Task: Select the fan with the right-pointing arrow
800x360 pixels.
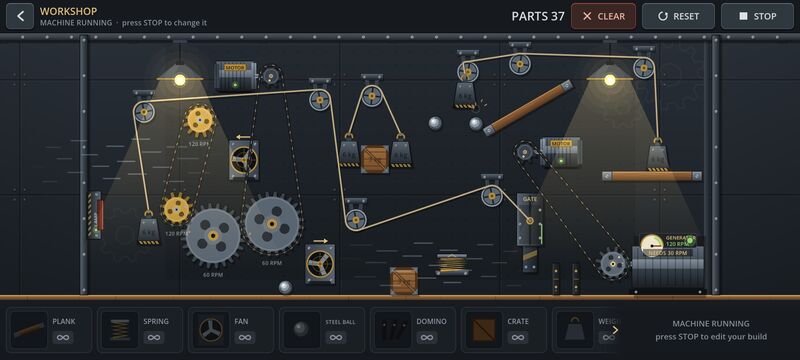Action: tap(320, 264)
